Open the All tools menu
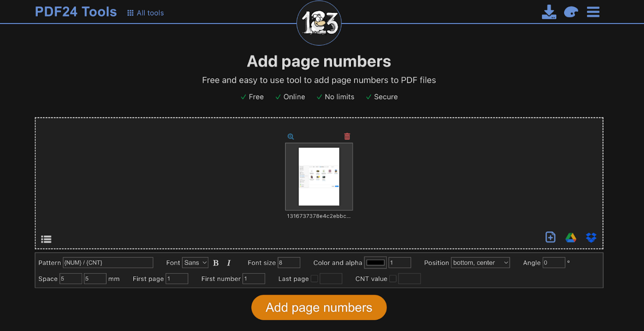 point(145,13)
